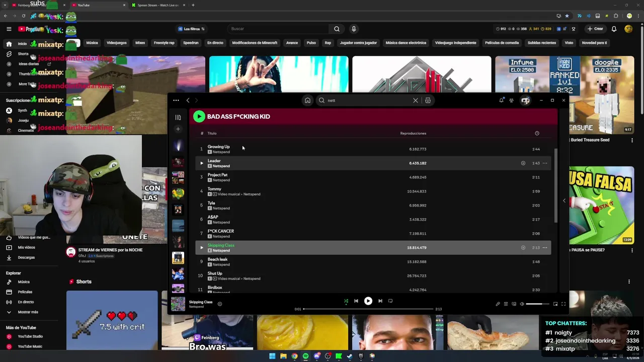
Task: Play the Skipping Class row
Action: click(x=202, y=247)
